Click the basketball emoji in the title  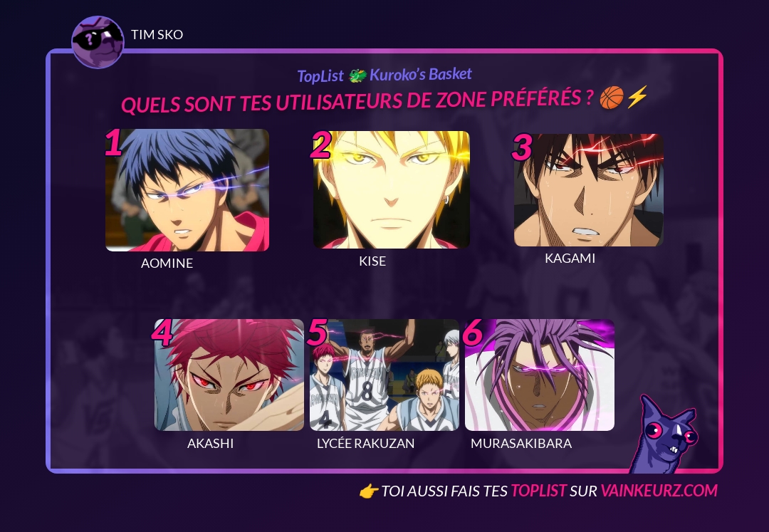tap(612, 97)
